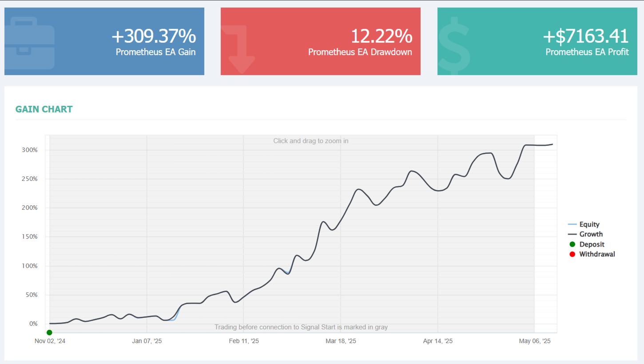Click the blue Equity legend line swatch

point(572,224)
